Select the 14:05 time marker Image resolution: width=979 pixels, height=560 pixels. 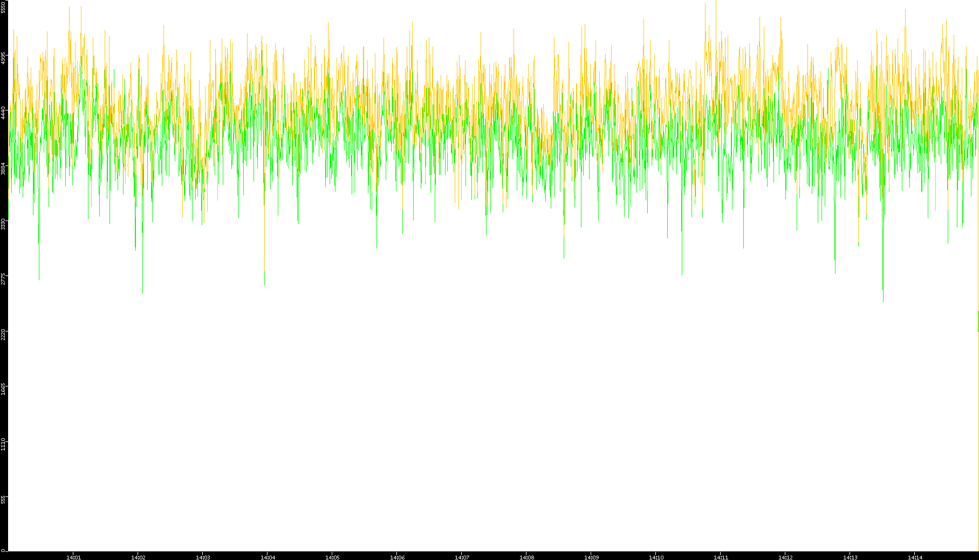(332, 557)
